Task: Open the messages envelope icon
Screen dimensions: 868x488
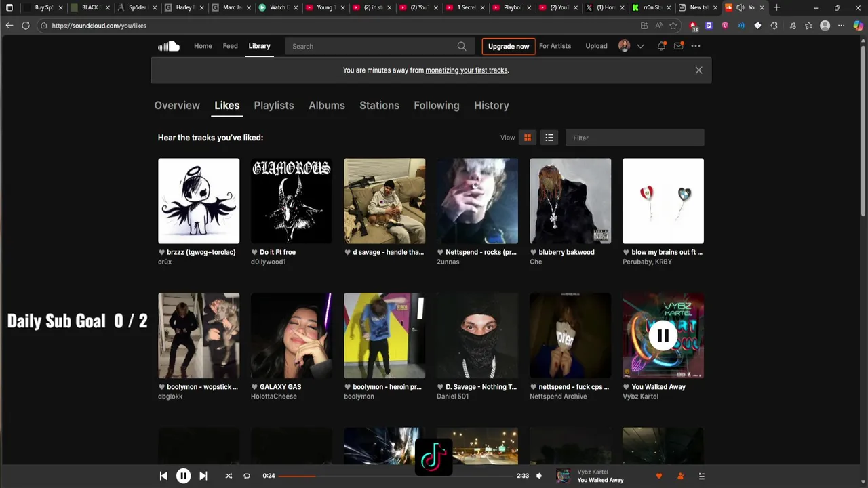Action: tap(678, 46)
